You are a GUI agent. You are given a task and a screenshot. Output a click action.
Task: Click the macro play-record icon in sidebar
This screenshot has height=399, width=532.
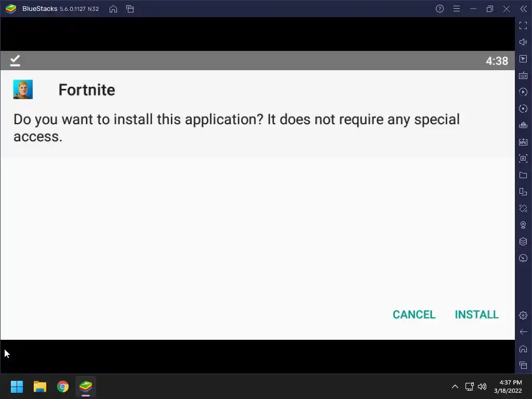tap(523, 92)
